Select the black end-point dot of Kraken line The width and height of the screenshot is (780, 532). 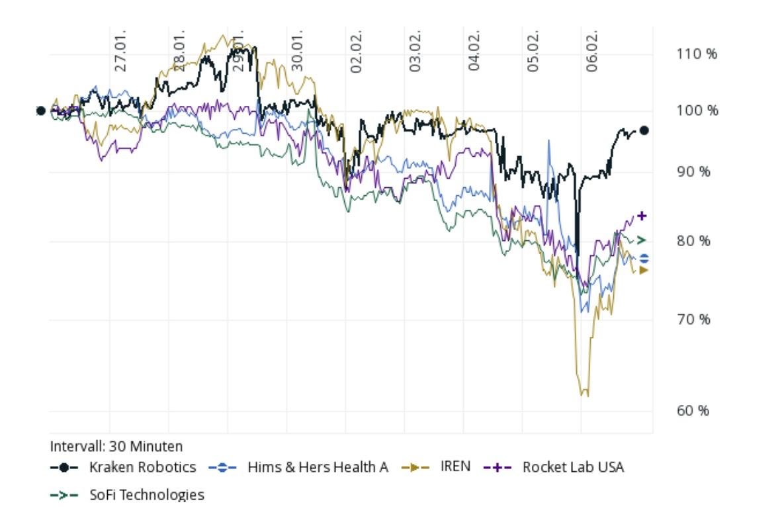644,130
